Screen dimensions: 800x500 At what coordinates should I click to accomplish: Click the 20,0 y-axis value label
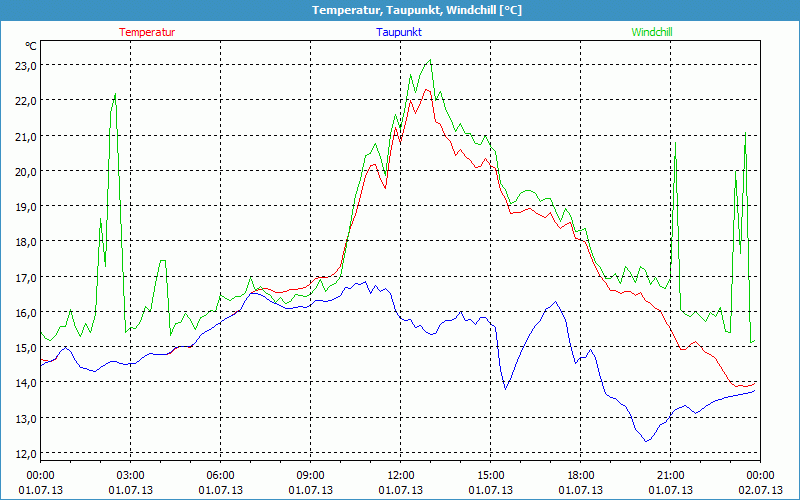(x=25, y=171)
